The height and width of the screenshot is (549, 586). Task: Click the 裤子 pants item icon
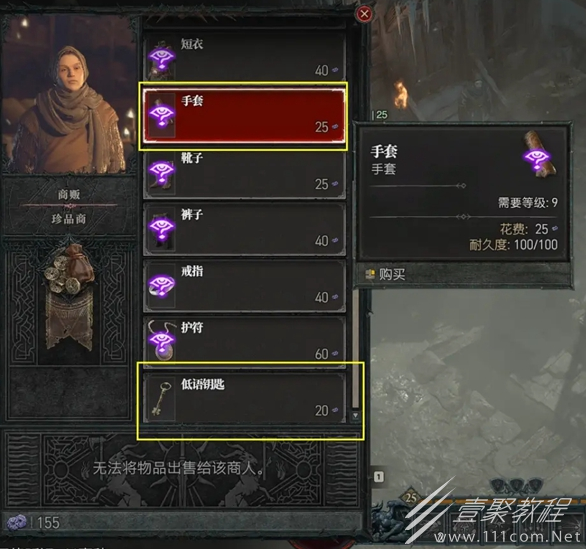coord(161,229)
